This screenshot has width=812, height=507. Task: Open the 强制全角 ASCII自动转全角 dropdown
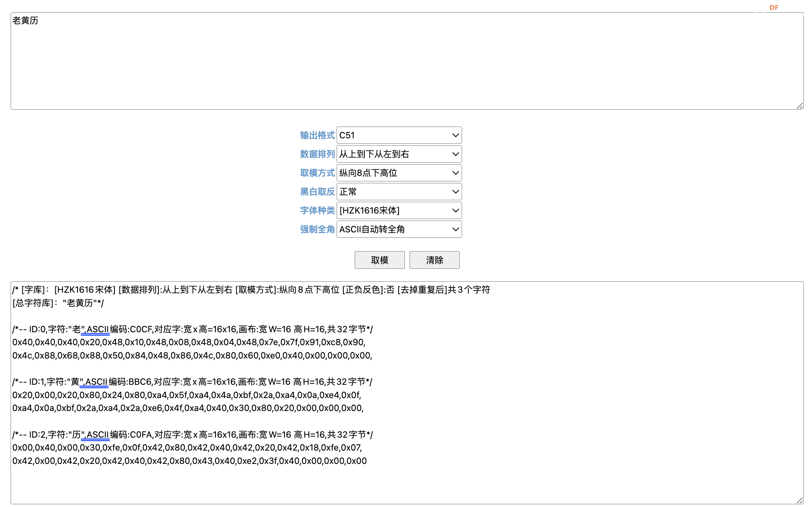pyautogui.click(x=399, y=229)
